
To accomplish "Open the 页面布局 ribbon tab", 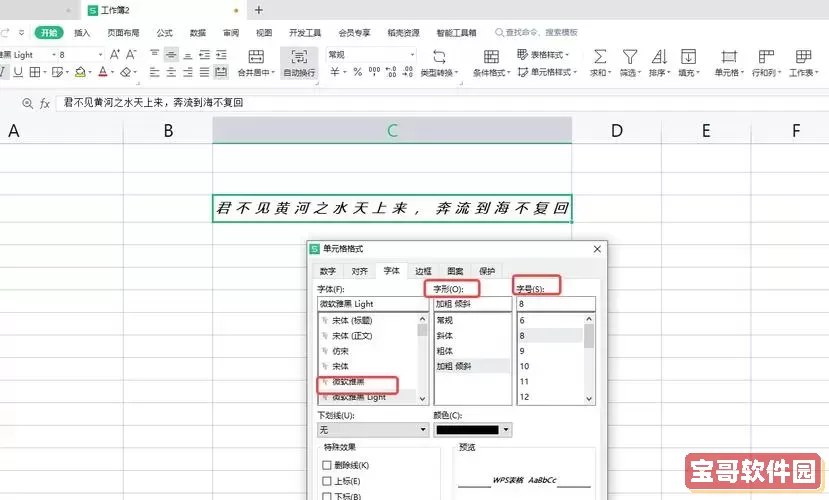I will (123, 33).
